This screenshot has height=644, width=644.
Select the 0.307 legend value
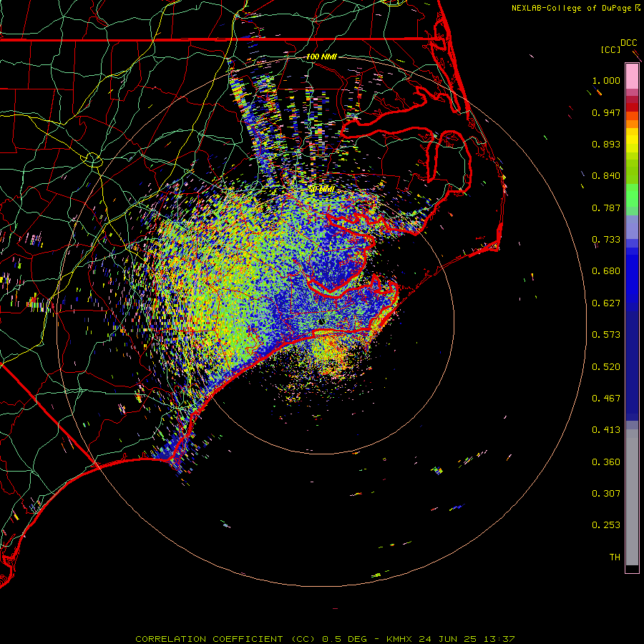(606, 494)
